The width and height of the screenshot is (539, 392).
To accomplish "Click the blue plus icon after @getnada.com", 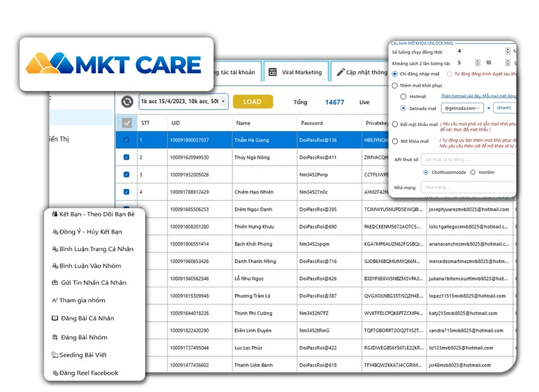I will [x=488, y=108].
